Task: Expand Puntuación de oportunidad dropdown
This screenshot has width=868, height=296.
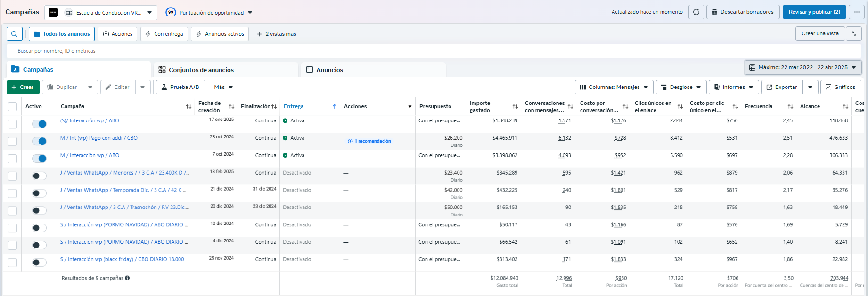Action: point(250,13)
